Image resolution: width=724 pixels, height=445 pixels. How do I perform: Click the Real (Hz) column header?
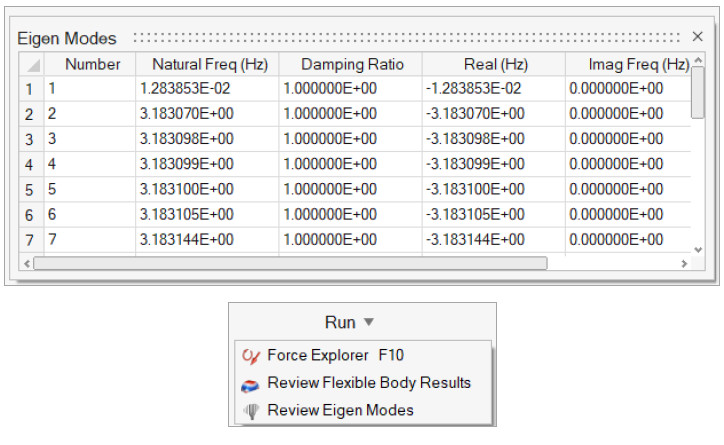click(x=490, y=65)
